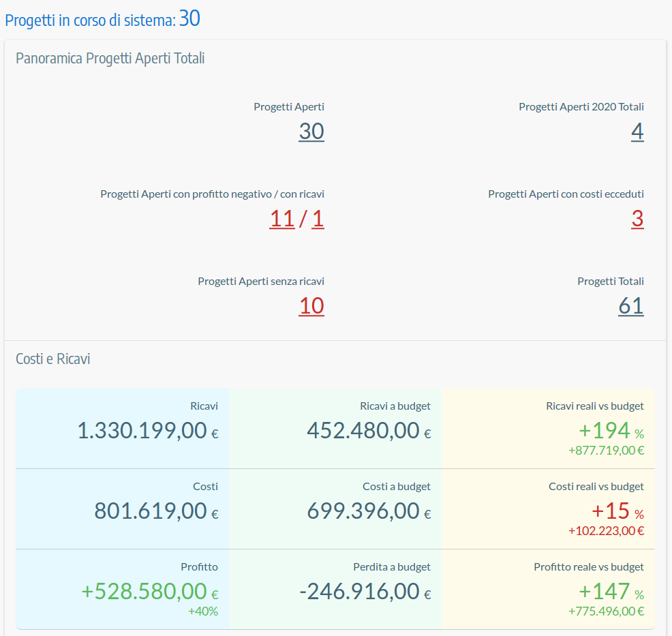The height and width of the screenshot is (636, 672).
Task: Open the 11 negative-profit projects link
Action: 282,219
